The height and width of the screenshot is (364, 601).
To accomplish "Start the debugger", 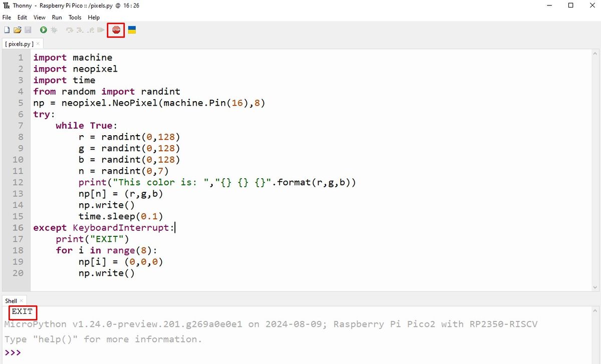I will 54,30.
